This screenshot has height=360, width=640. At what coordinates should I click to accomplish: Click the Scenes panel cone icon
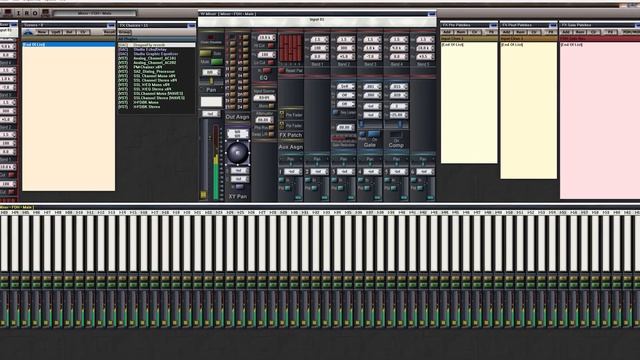coord(28,32)
